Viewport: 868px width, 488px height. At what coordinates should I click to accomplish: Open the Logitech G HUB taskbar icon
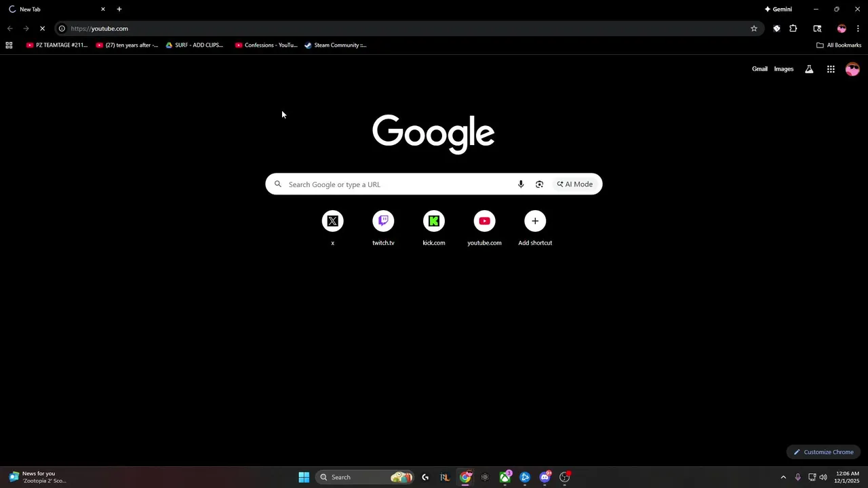(425, 477)
